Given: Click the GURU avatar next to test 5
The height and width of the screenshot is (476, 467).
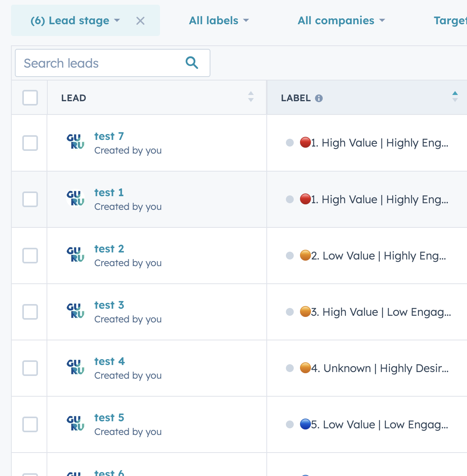Looking at the screenshot, I should click(x=75, y=424).
